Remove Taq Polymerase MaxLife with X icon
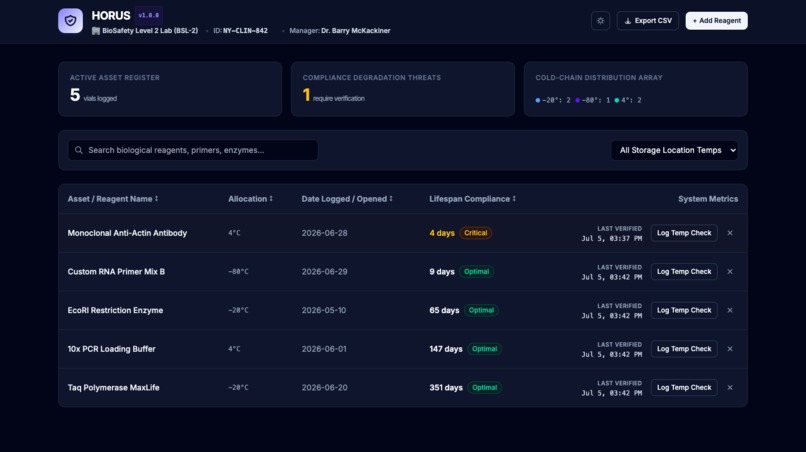The width and height of the screenshot is (806, 452). [x=730, y=387]
